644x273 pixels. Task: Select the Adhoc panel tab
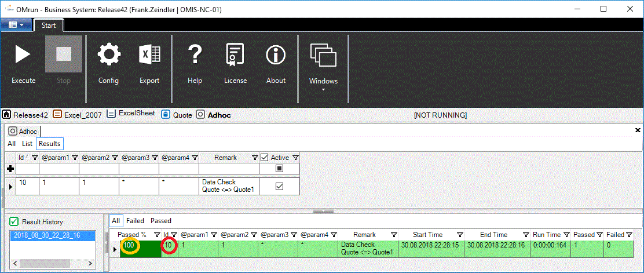24,131
